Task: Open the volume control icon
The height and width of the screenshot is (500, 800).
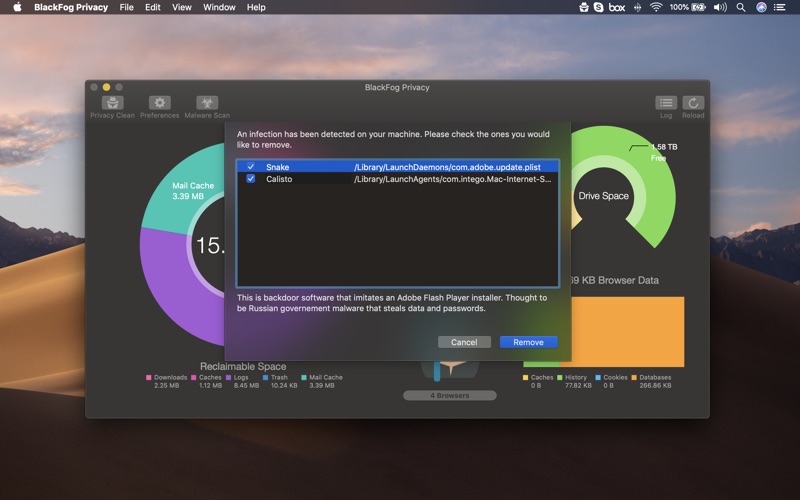Action: [720, 7]
